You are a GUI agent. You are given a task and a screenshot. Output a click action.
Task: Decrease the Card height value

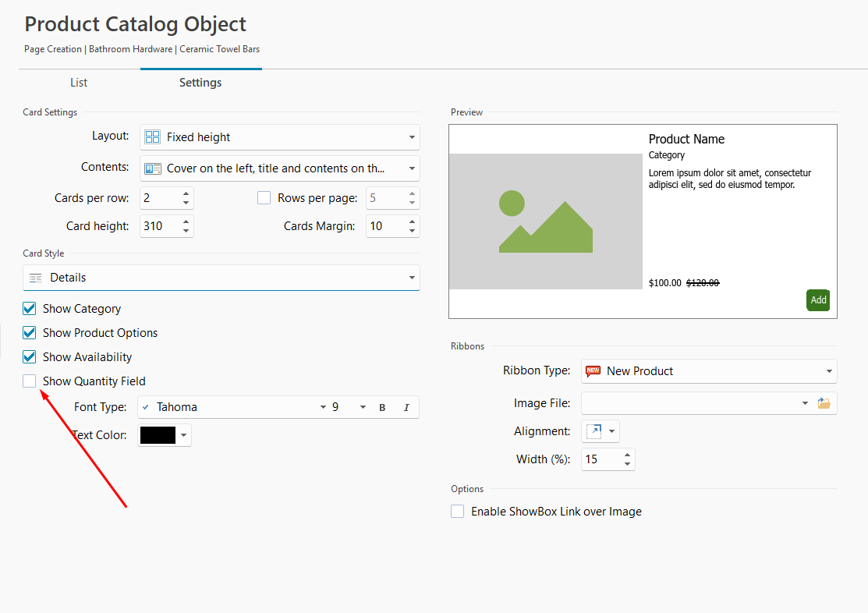click(186, 232)
